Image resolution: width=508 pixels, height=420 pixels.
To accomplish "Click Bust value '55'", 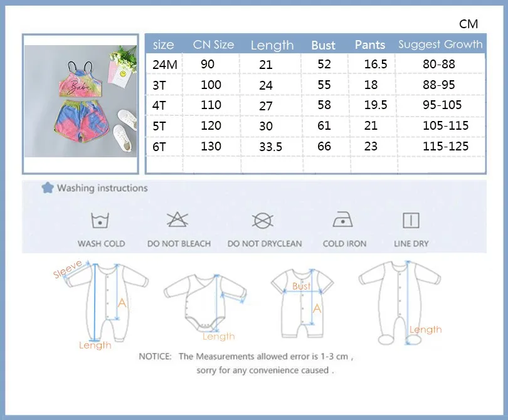I will pos(324,85).
